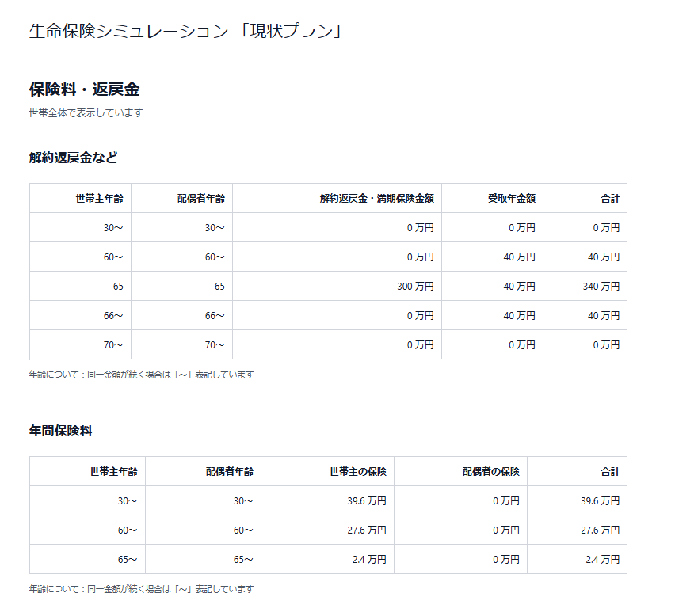Click the 世帯全体で表示しています subtitle text

tap(86, 113)
